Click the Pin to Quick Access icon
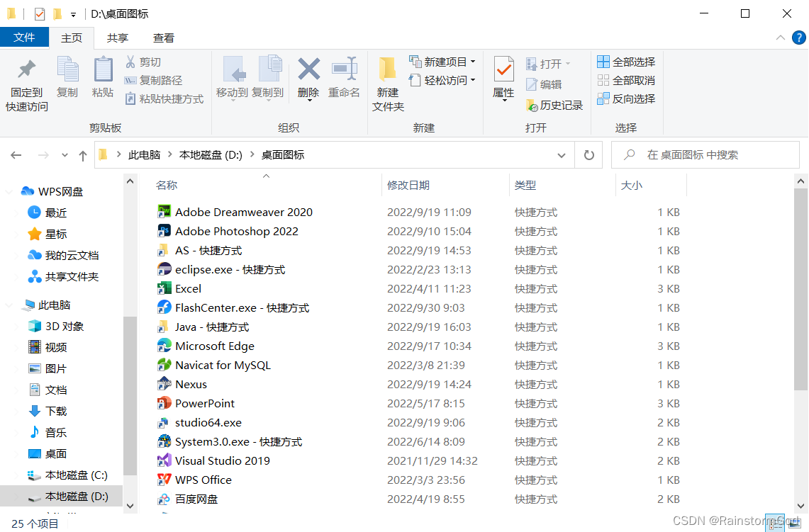 click(x=26, y=70)
